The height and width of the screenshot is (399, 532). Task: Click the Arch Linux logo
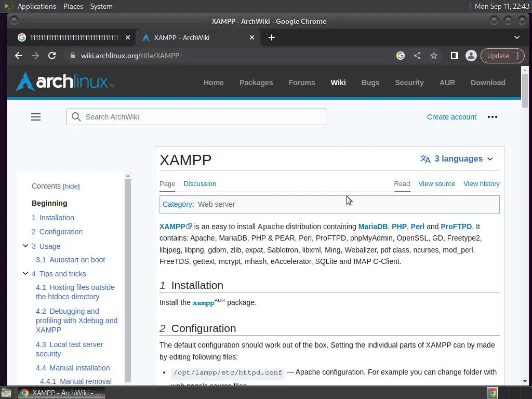point(64,82)
